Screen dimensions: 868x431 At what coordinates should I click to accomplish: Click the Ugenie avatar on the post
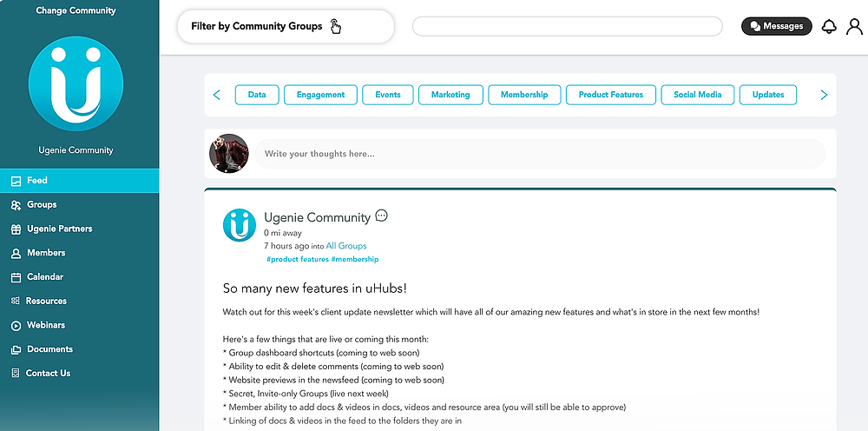[240, 225]
